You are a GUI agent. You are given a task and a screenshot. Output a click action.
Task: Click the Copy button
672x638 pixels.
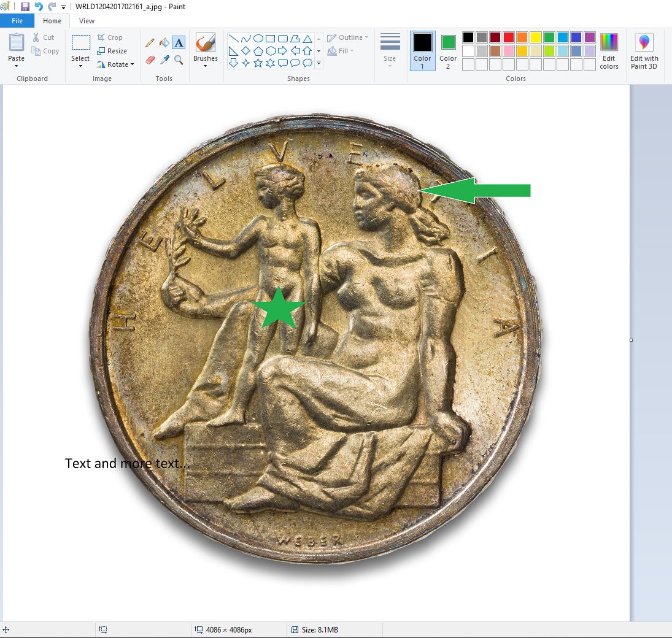pyautogui.click(x=45, y=51)
